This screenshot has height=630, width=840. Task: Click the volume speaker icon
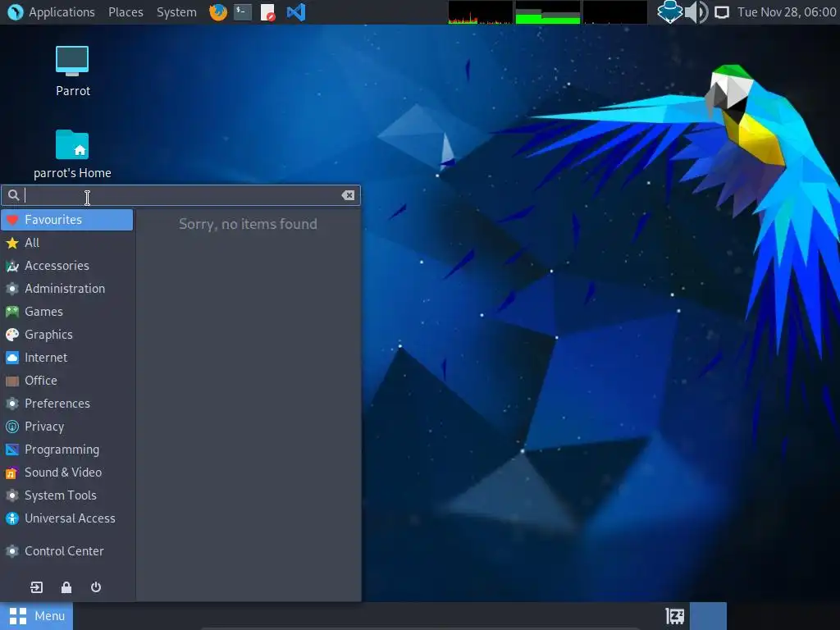(696, 11)
